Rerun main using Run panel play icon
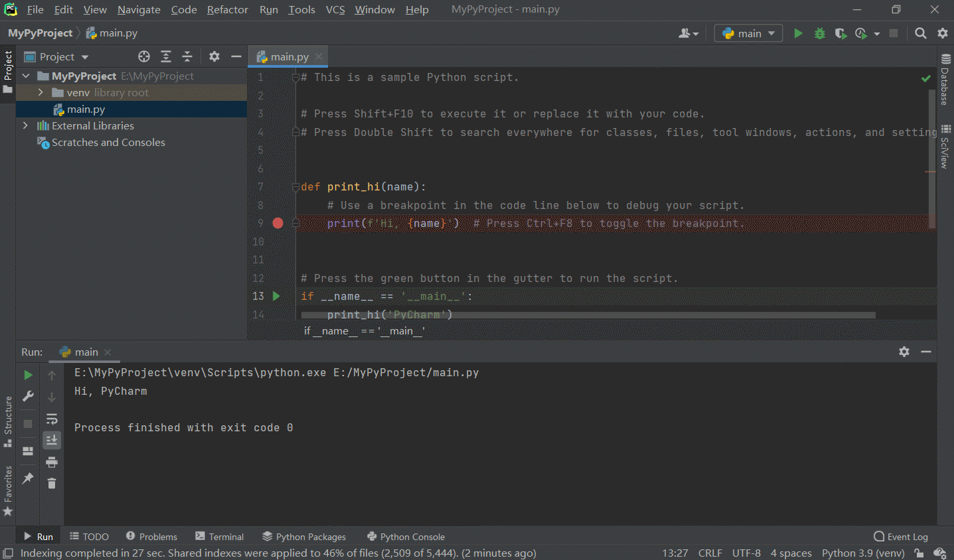 coord(28,375)
